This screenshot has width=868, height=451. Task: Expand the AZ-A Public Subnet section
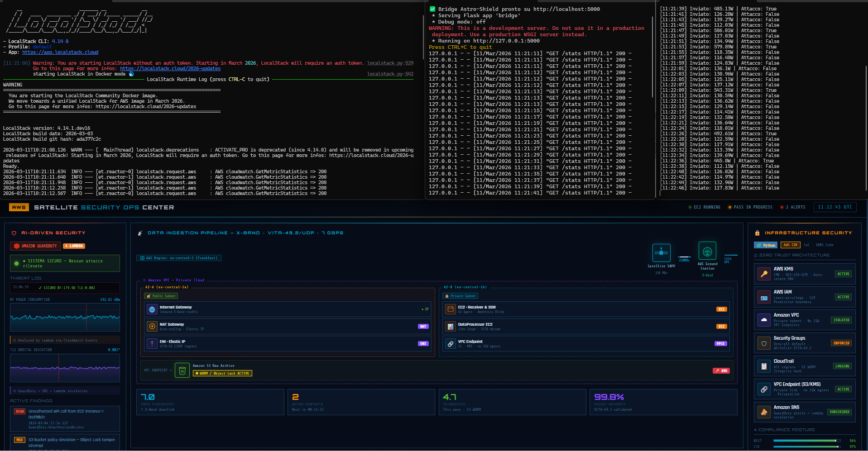coord(161,296)
